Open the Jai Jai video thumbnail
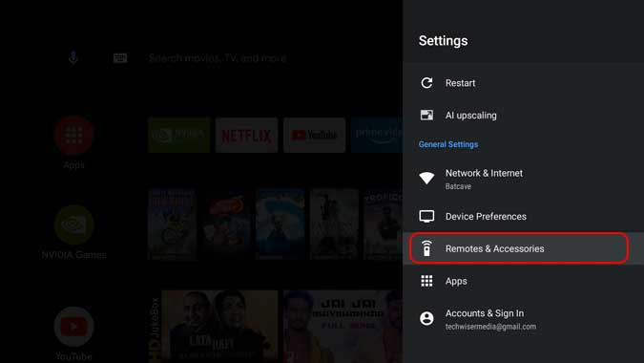644x363 pixels. (x=343, y=327)
